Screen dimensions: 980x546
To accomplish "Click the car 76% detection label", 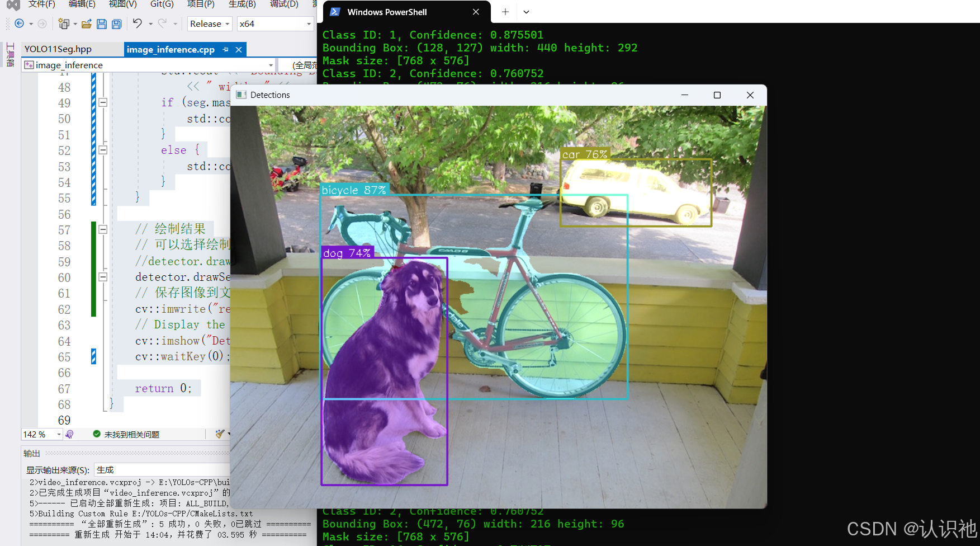I will (x=585, y=154).
